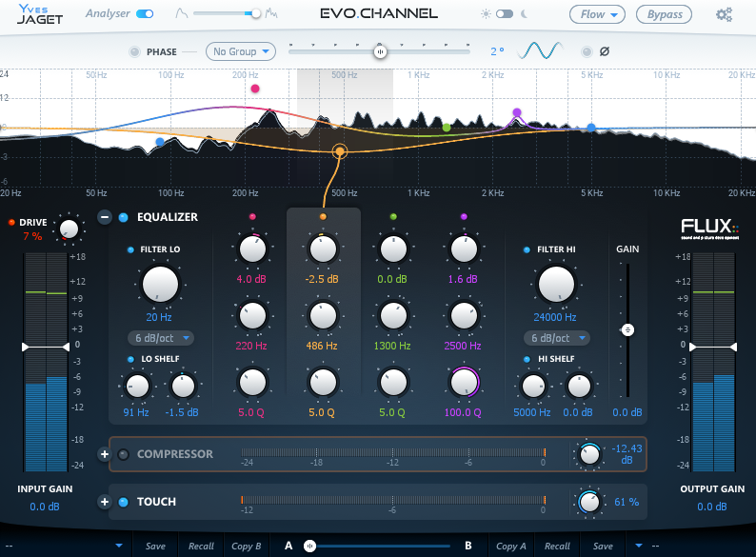Viewport: 756px width, 557px height.
Task: Click the phase rotation slider handle
Action: 381,51
